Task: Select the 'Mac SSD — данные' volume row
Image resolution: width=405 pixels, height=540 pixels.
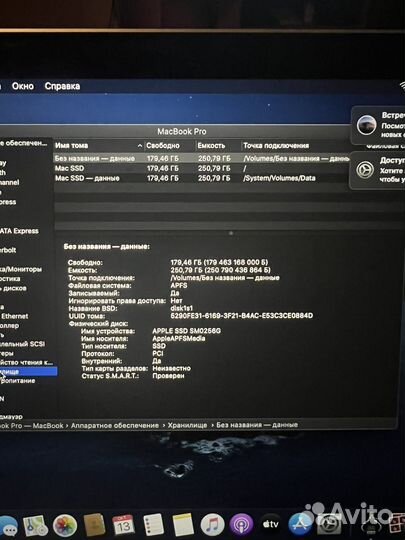Action: click(202, 178)
